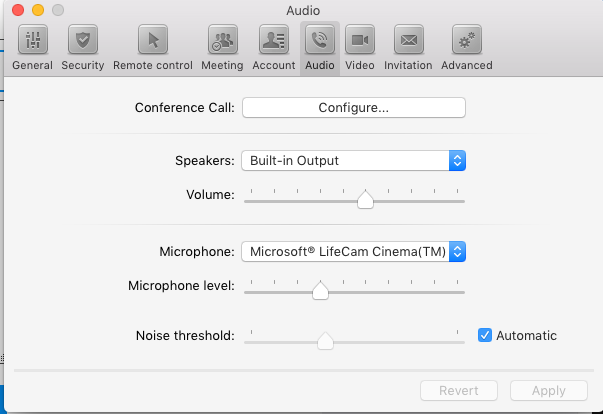Click the Volume slider thumb
This screenshot has width=603, height=414.
(365, 200)
